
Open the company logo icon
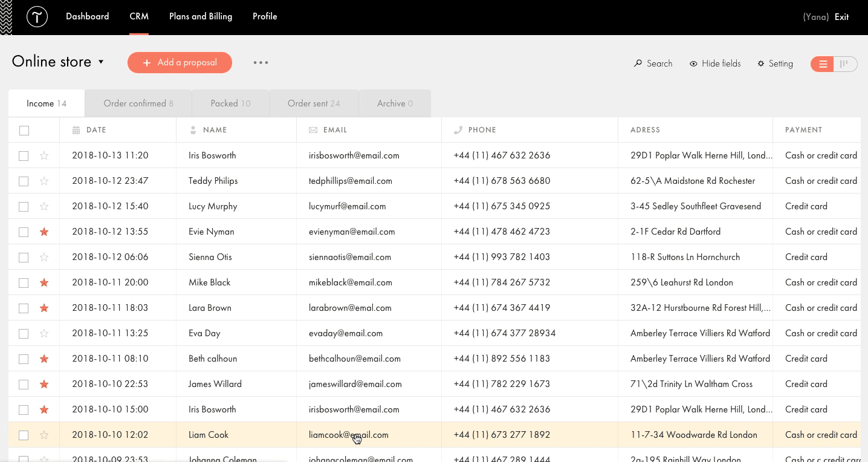[x=37, y=17]
